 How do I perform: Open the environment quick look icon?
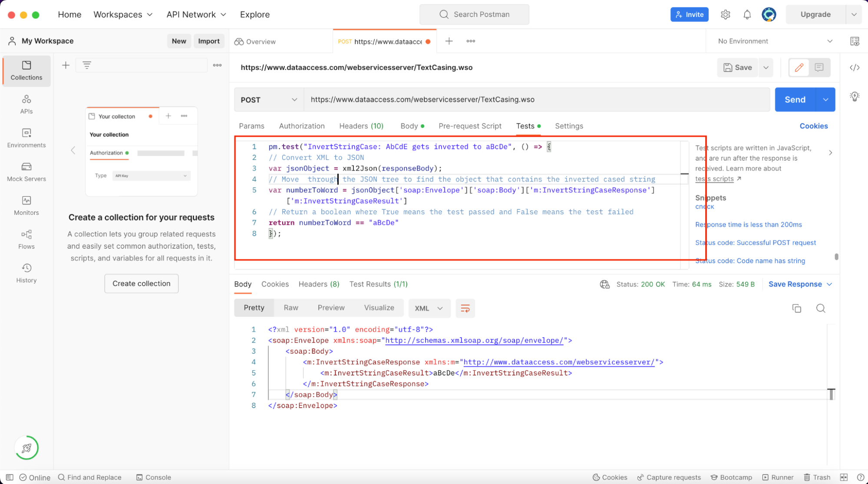point(855,41)
